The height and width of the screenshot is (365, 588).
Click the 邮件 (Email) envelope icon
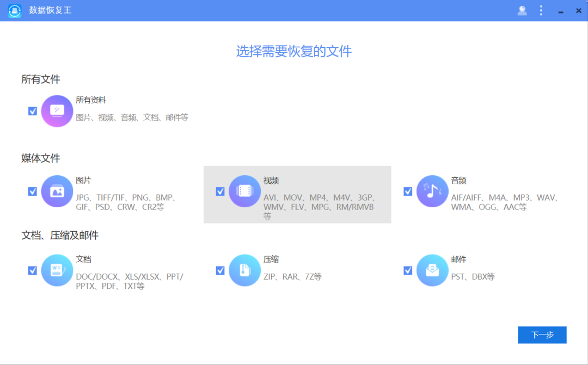click(432, 270)
